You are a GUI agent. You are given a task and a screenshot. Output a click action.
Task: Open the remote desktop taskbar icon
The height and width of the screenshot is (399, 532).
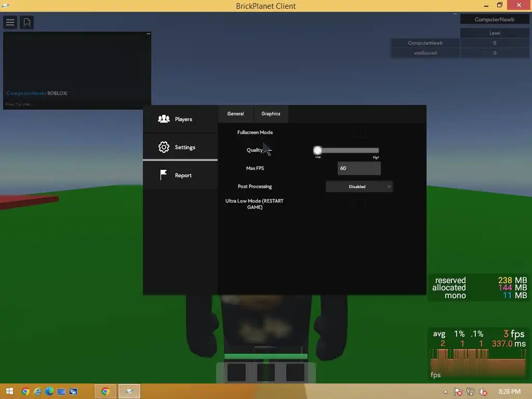point(73,392)
